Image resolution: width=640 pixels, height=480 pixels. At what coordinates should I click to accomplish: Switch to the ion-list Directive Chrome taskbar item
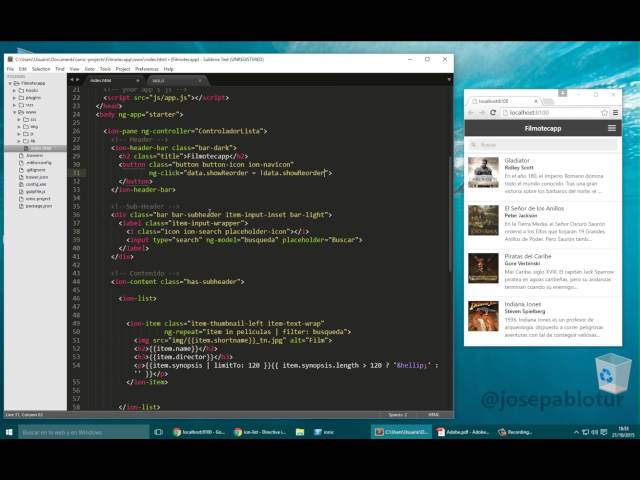[260, 432]
